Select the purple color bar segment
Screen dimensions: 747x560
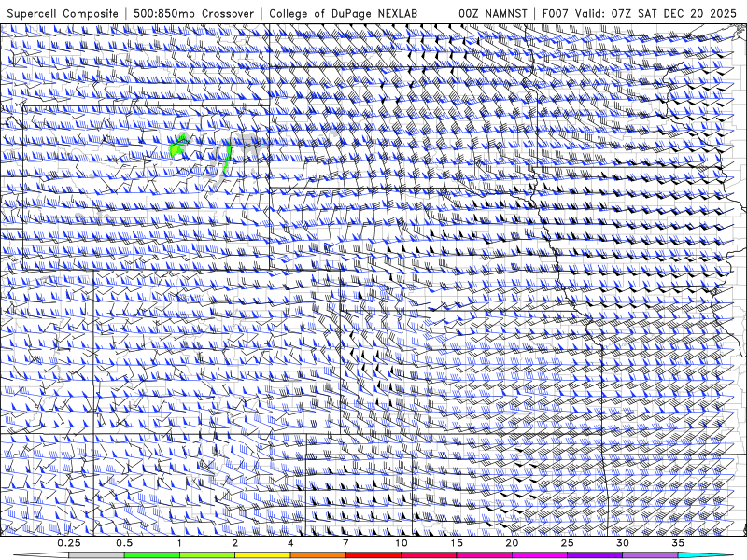tap(595, 555)
